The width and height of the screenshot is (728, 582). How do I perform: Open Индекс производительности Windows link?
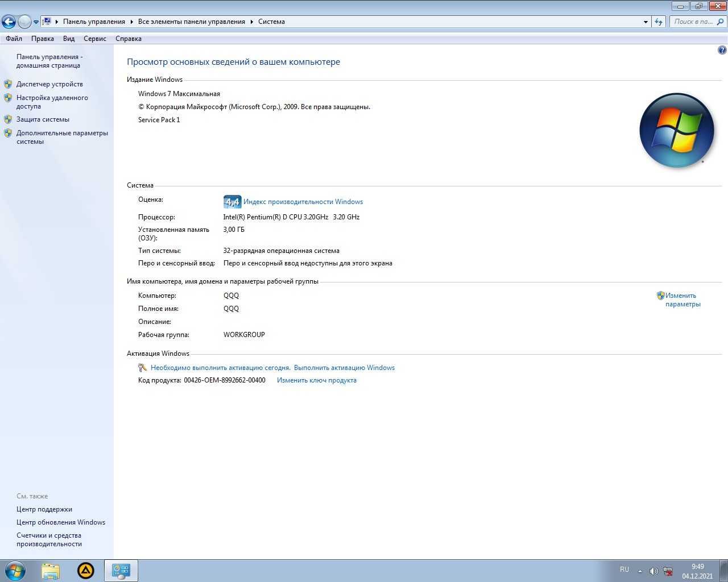click(303, 202)
